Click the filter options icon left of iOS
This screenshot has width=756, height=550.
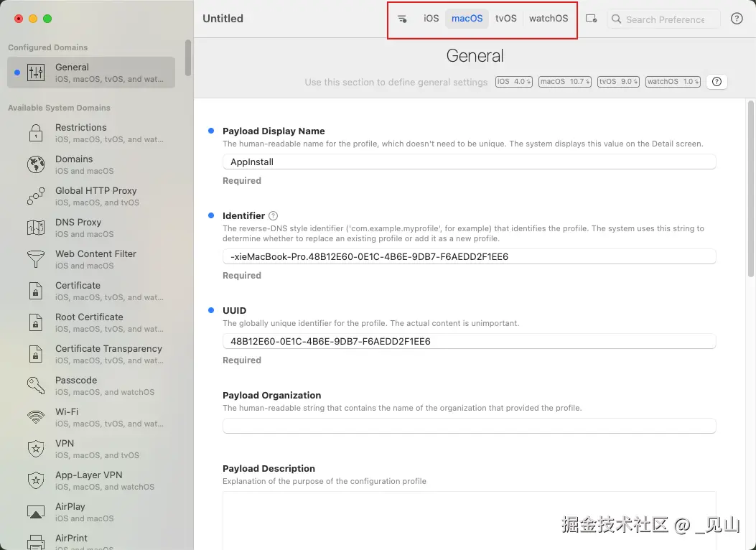(402, 19)
